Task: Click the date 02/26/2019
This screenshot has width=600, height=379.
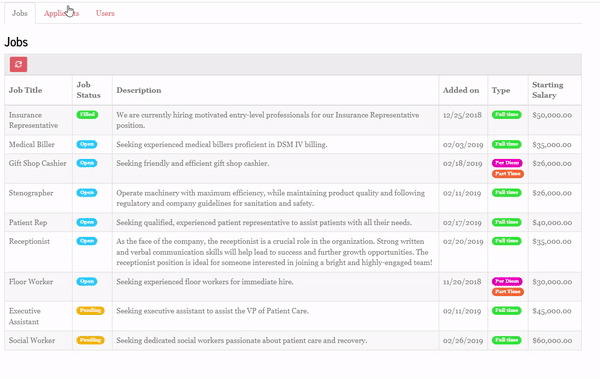Action: point(463,340)
